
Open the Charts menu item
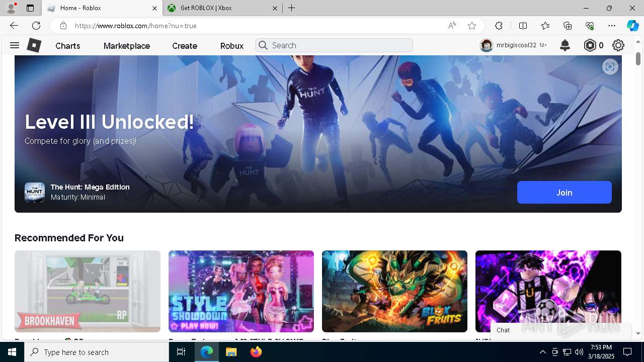point(68,46)
